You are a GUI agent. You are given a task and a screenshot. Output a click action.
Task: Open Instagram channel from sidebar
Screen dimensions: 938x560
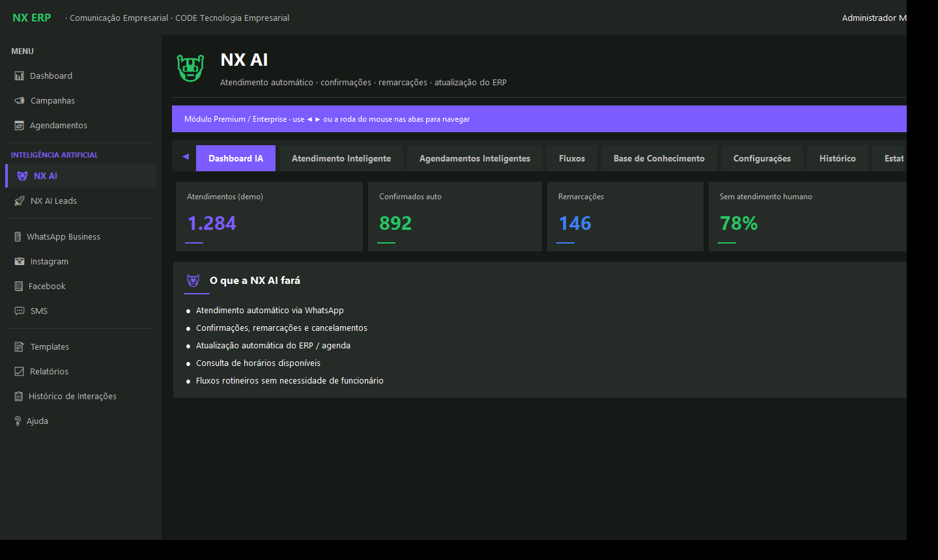pos(81,262)
